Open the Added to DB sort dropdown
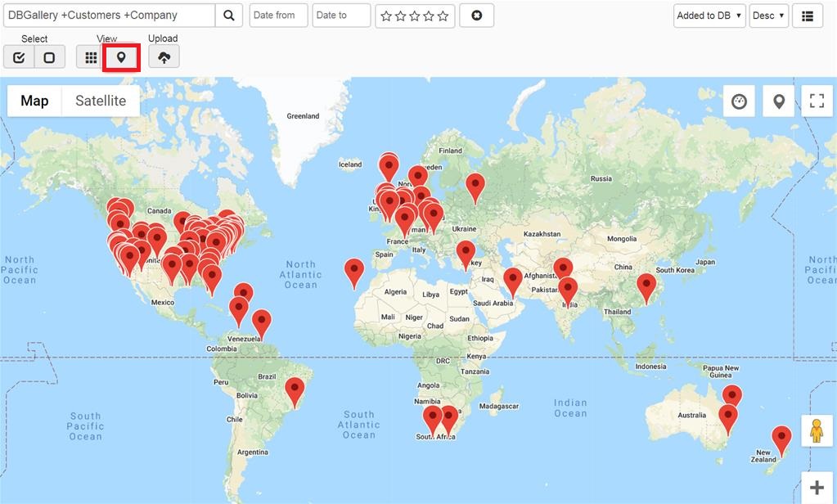The height and width of the screenshot is (504, 837). pos(709,16)
